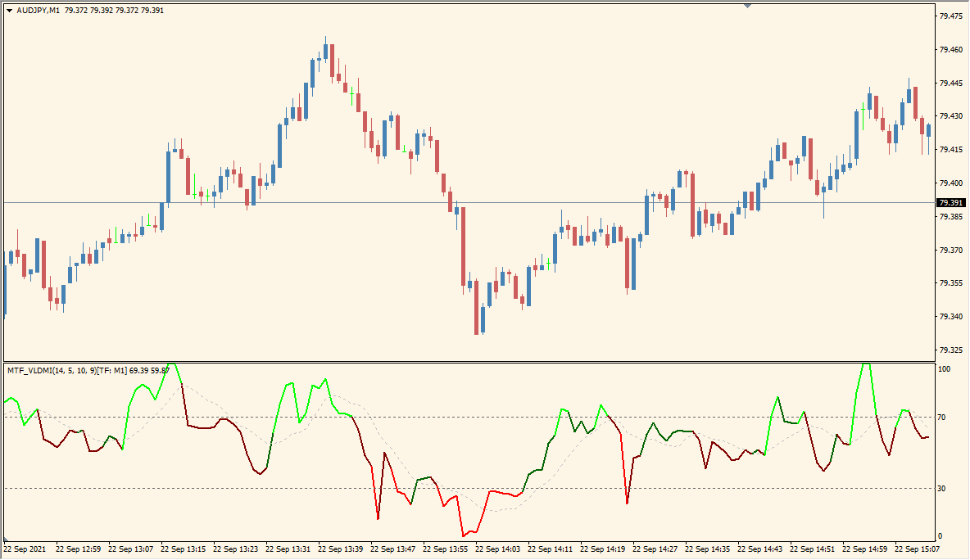Click the 22 Sep 2021 date label
This screenshot has width=970, height=560.
(x=26, y=549)
